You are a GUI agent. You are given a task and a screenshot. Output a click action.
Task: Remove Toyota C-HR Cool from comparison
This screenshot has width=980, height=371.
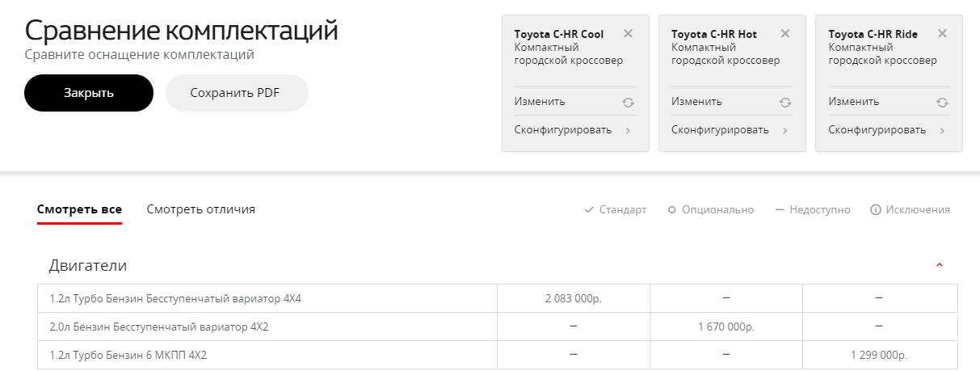click(629, 34)
